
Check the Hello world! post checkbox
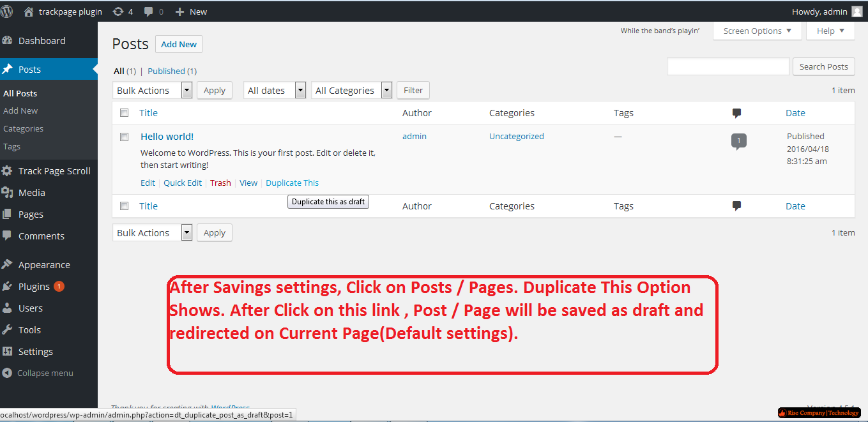click(125, 137)
